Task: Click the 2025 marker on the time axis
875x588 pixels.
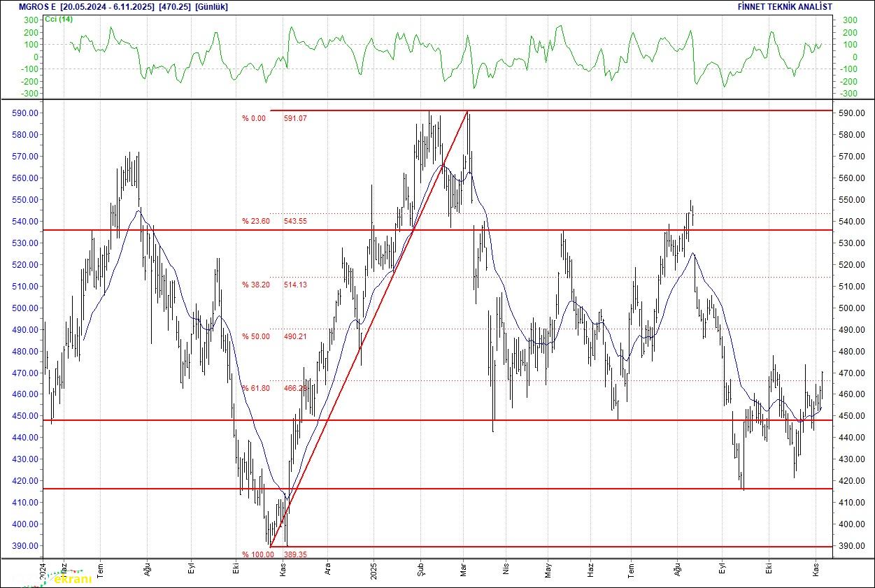Action: tap(373, 567)
